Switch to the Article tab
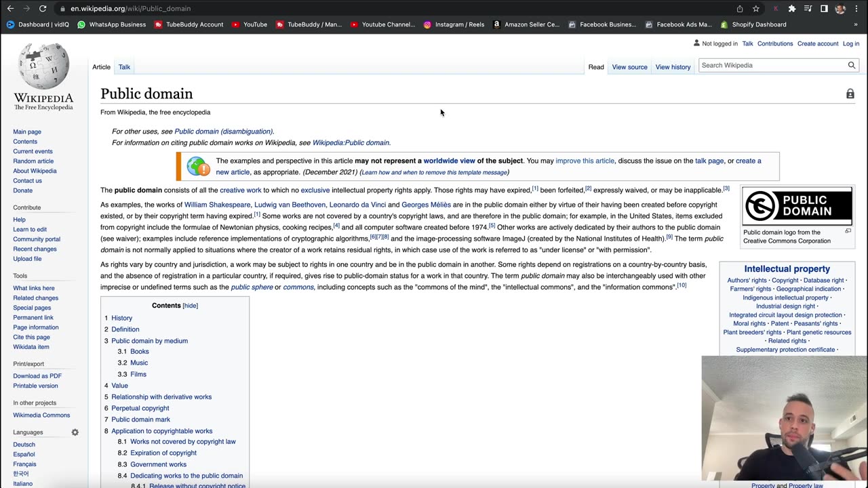The image size is (868, 488). click(101, 67)
